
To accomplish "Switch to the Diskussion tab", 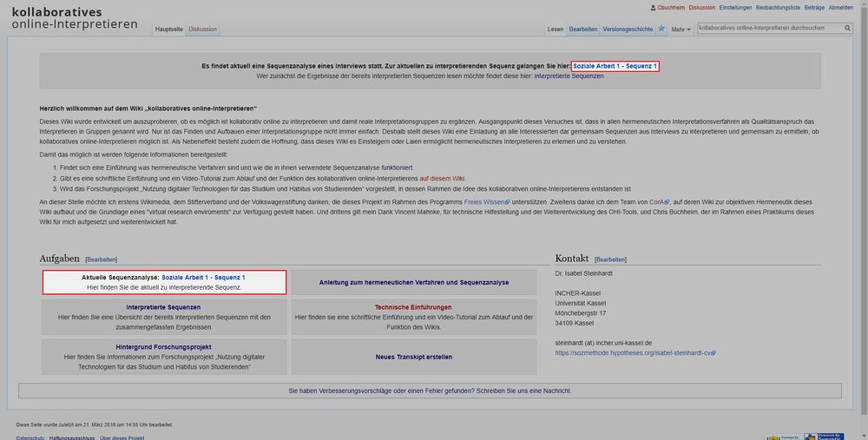I will point(202,30).
